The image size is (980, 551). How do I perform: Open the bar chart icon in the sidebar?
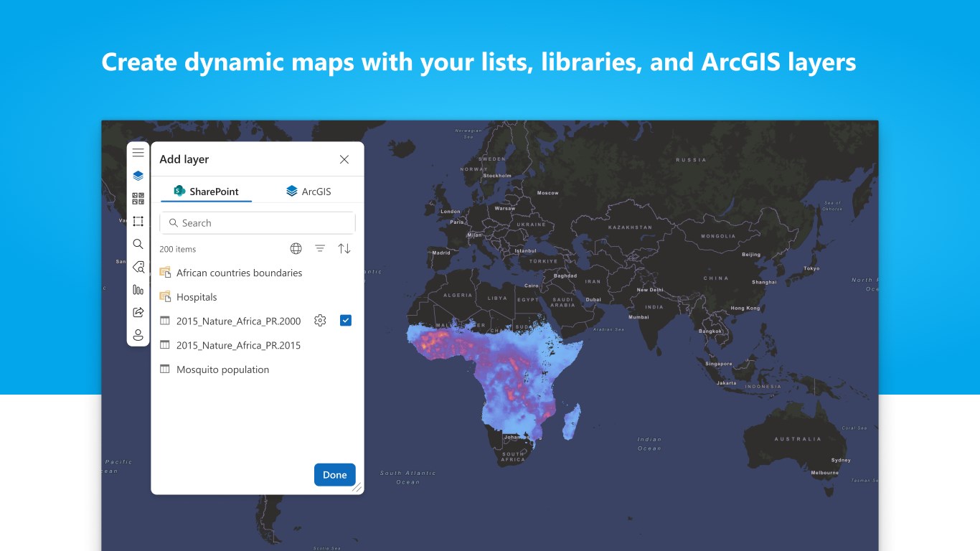(x=138, y=290)
